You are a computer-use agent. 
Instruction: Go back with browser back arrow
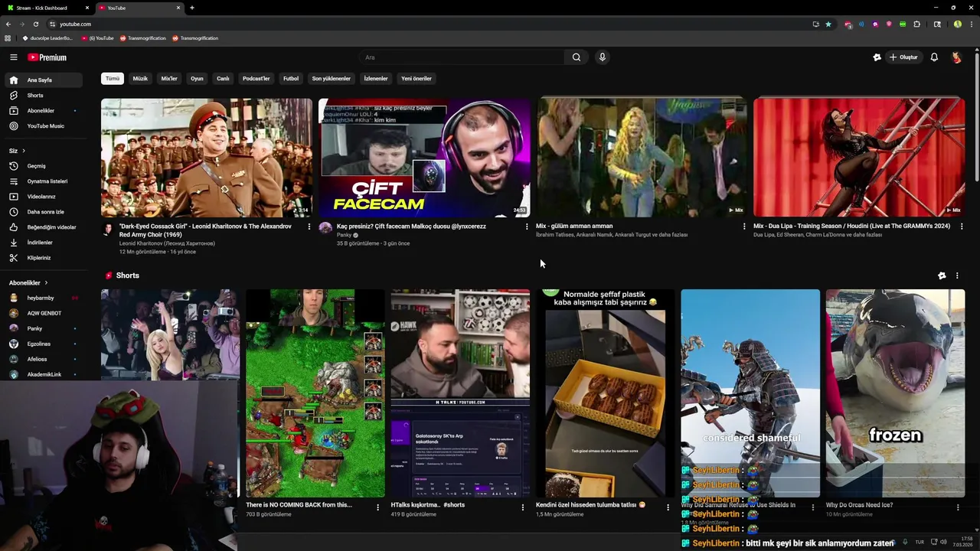click(8, 24)
